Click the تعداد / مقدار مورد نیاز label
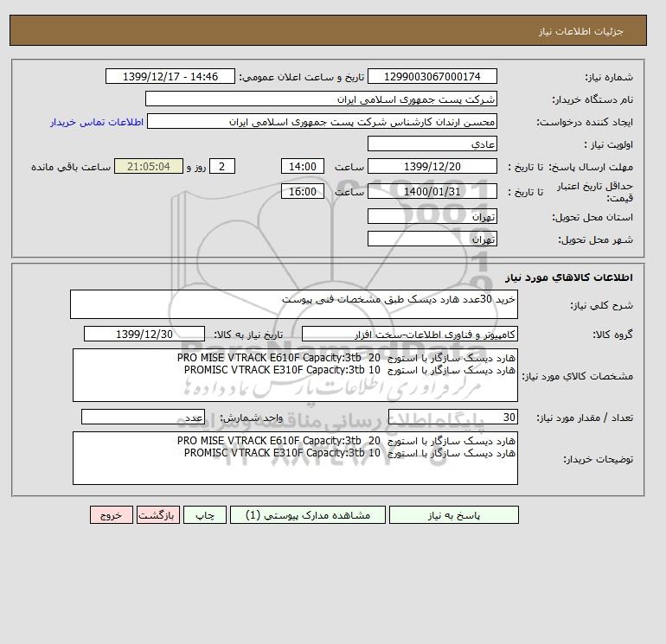Image resolution: width=666 pixels, height=644 pixels. [x=585, y=418]
